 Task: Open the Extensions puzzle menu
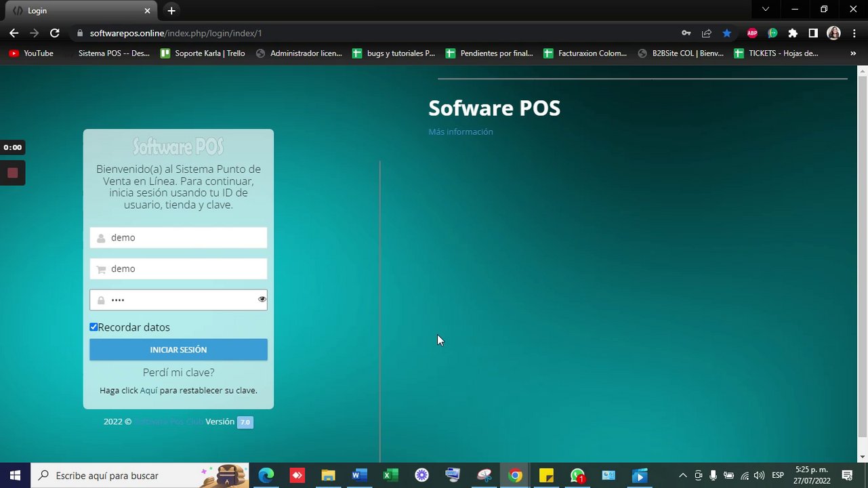[793, 33]
